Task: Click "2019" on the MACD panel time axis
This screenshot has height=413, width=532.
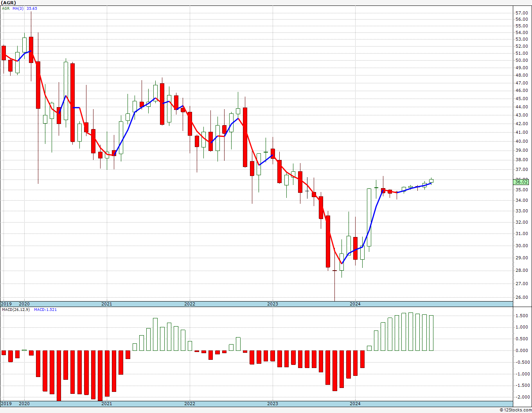Action: click(6, 404)
